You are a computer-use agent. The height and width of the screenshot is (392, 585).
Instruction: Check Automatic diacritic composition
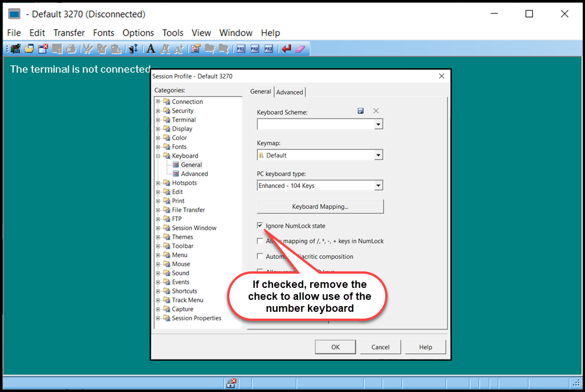tap(260, 256)
